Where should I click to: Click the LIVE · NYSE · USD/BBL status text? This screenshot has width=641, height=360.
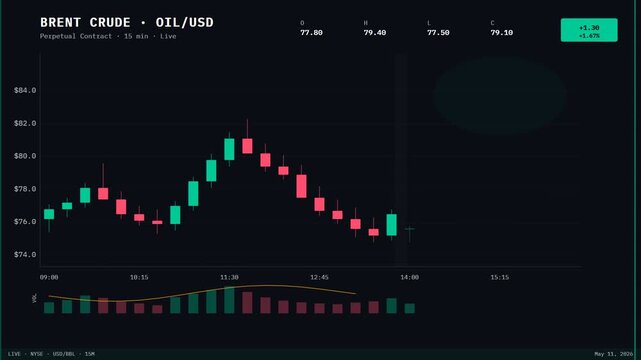(x=51, y=354)
